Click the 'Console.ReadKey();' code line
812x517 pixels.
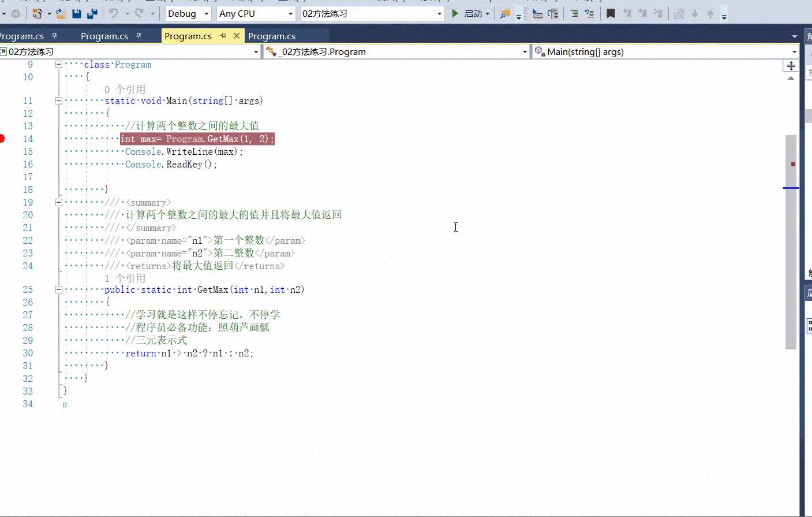coord(171,164)
